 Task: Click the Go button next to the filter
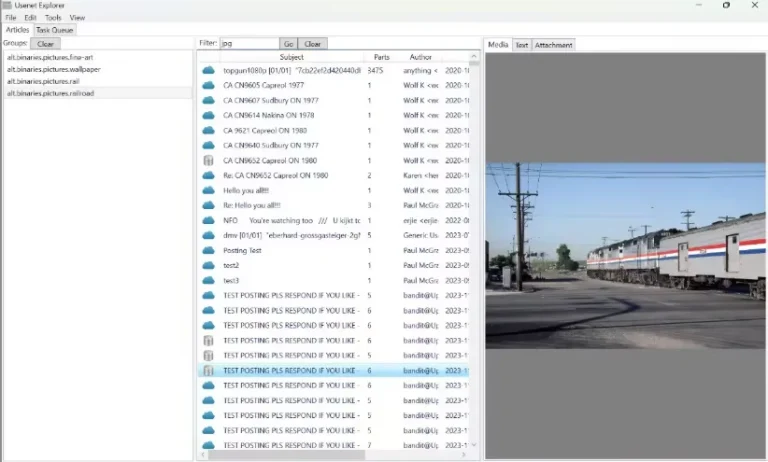coord(288,44)
